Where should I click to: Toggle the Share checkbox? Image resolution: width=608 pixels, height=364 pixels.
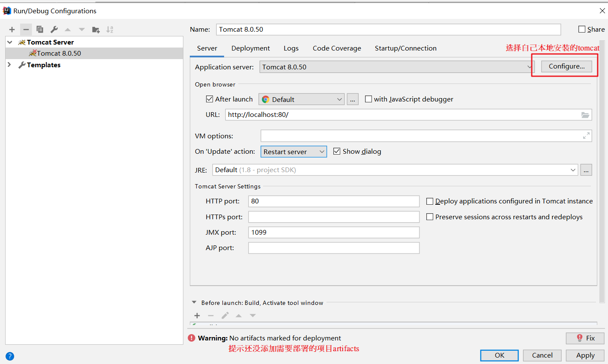[582, 29]
